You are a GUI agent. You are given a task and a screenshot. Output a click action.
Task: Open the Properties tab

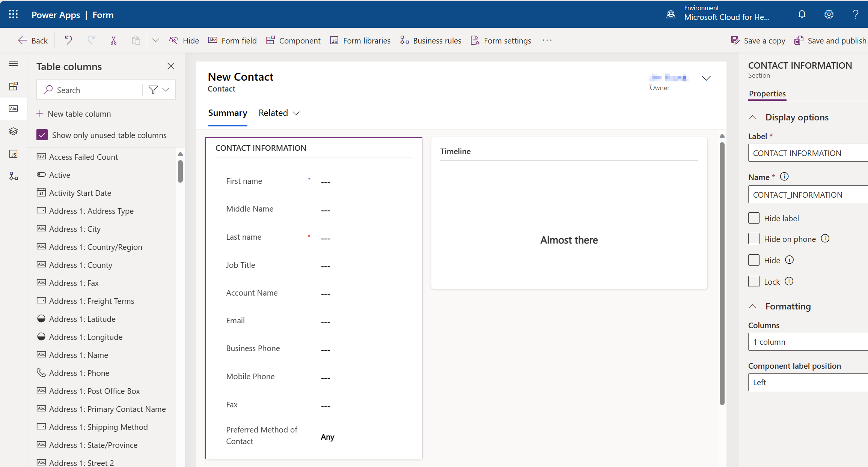pos(767,93)
